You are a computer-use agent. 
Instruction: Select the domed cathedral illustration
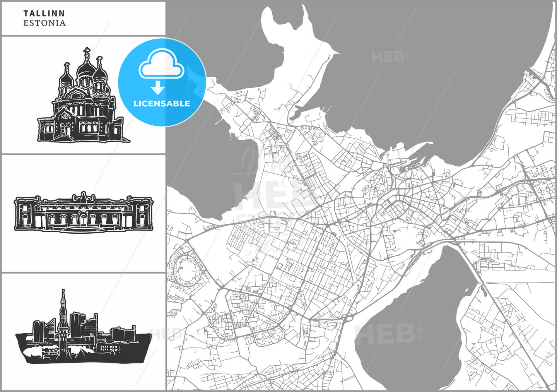pos(83,97)
